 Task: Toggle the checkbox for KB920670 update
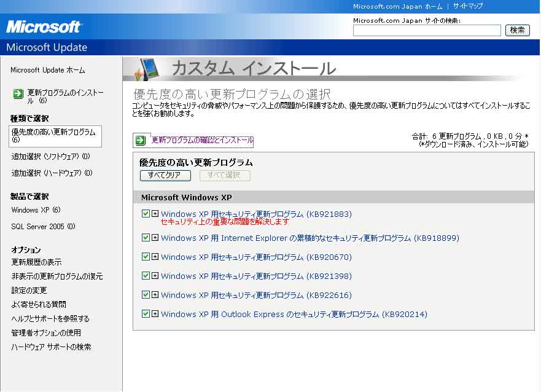[146, 256]
